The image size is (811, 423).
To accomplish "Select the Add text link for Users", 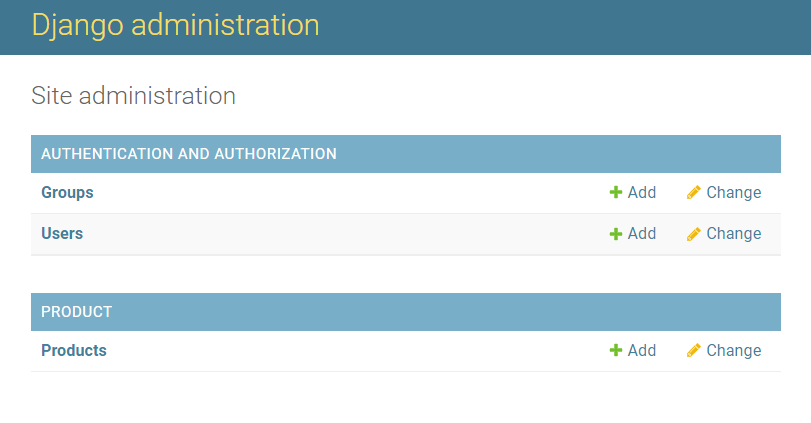I will [642, 234].
